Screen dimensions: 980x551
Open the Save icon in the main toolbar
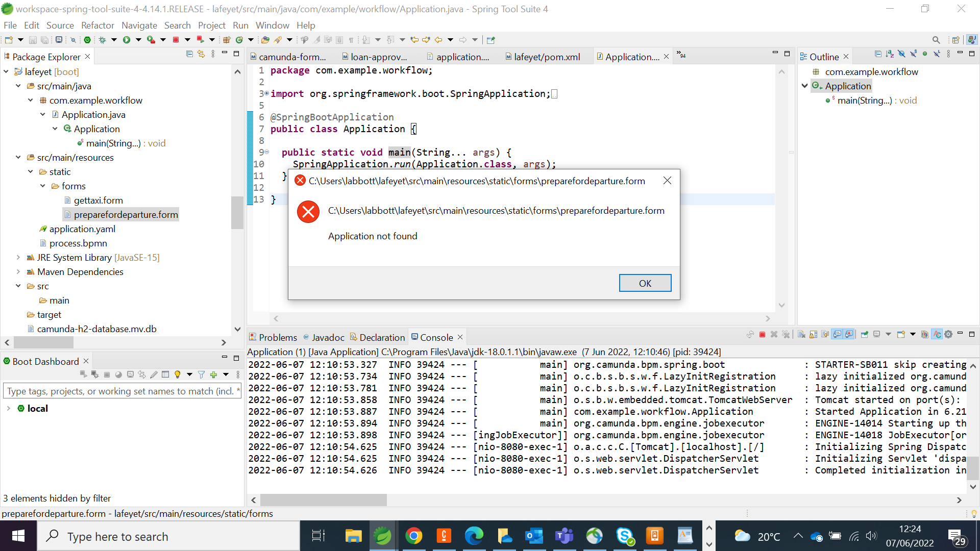coord(32,40)
